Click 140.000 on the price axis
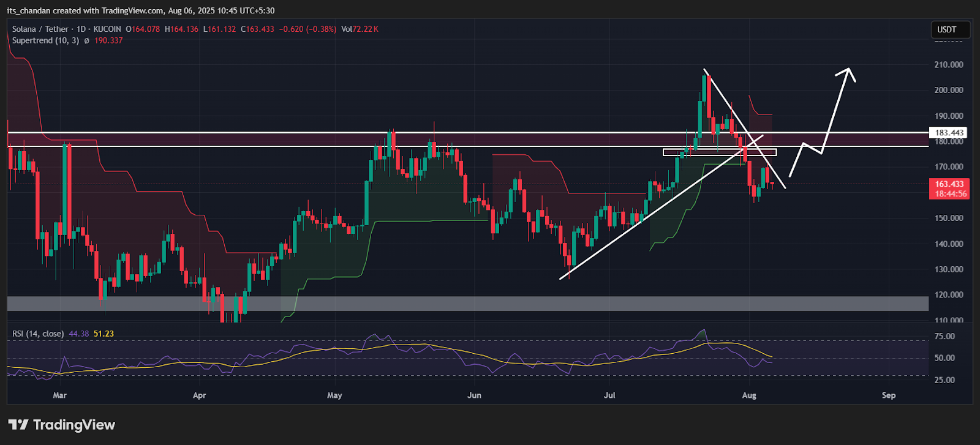The width and height of the screenshot is (980, 445). tap(949, 244)
